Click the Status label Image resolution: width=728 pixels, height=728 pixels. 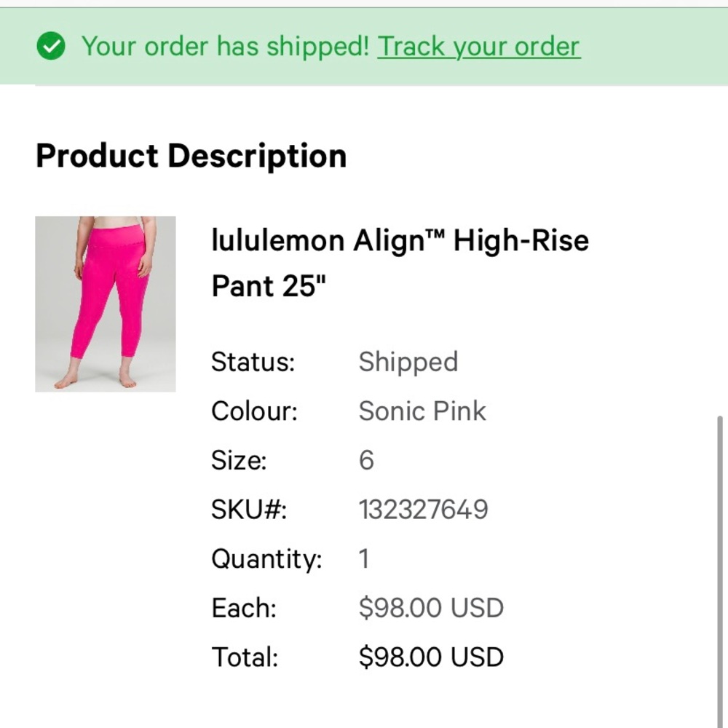(x=253, y=362)
